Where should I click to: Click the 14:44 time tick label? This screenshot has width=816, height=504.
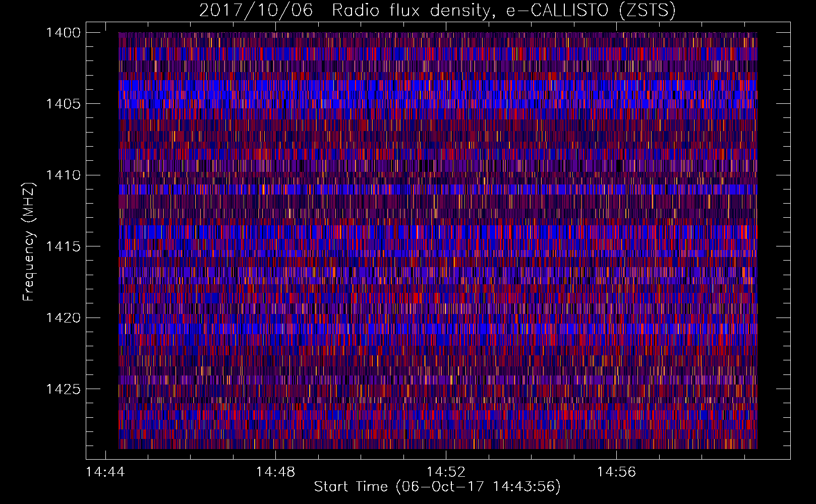pyautogui.click(x=105, y=472)
